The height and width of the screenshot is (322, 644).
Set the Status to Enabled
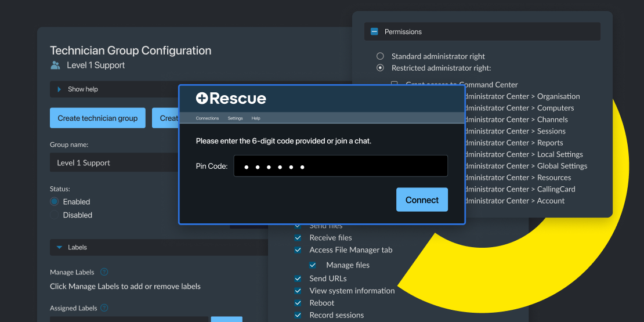(54, 202)
